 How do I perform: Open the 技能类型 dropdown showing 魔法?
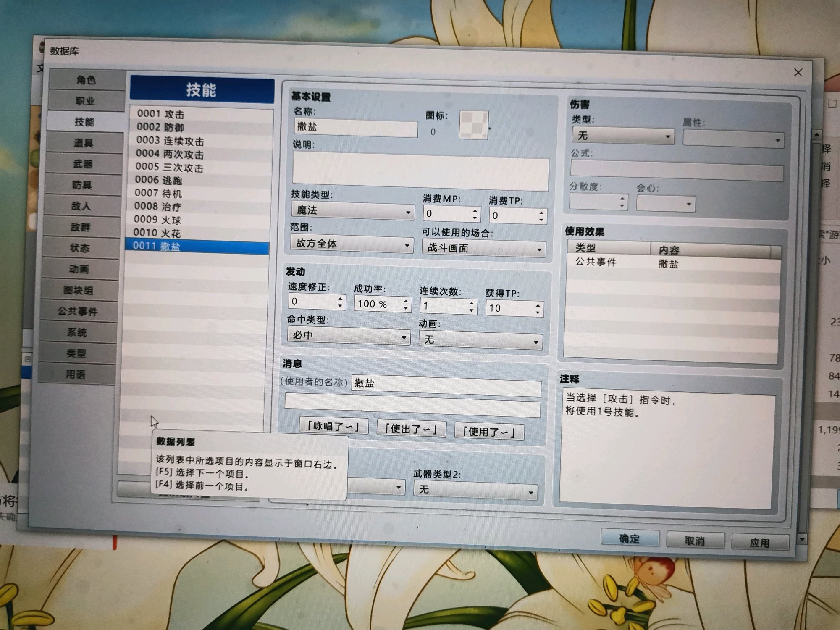(353, 211)
